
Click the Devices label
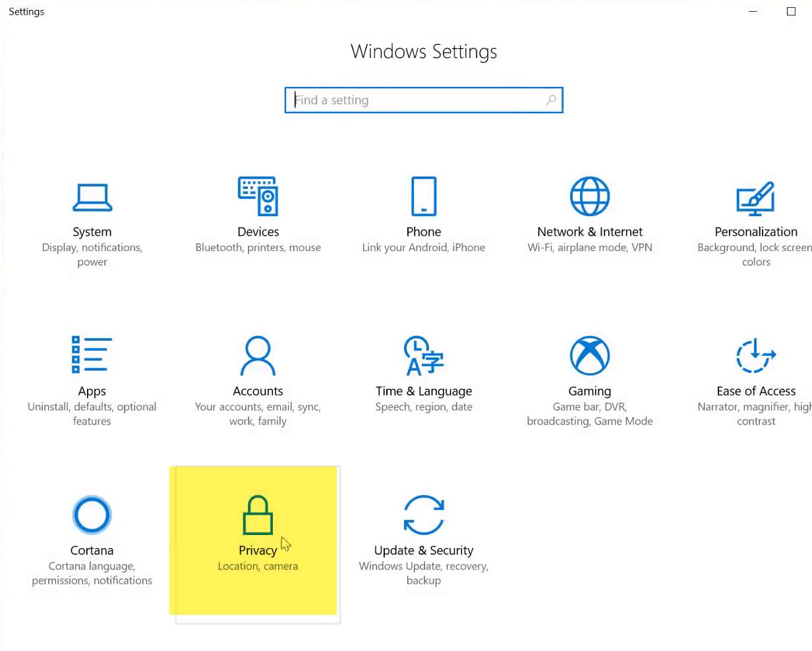(x=258, y=232)
